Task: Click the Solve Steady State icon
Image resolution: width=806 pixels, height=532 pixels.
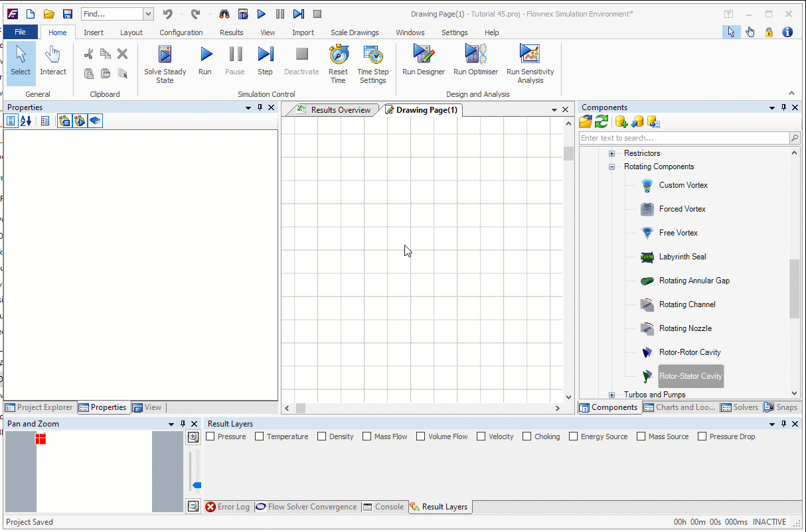Action: [165, 54]
